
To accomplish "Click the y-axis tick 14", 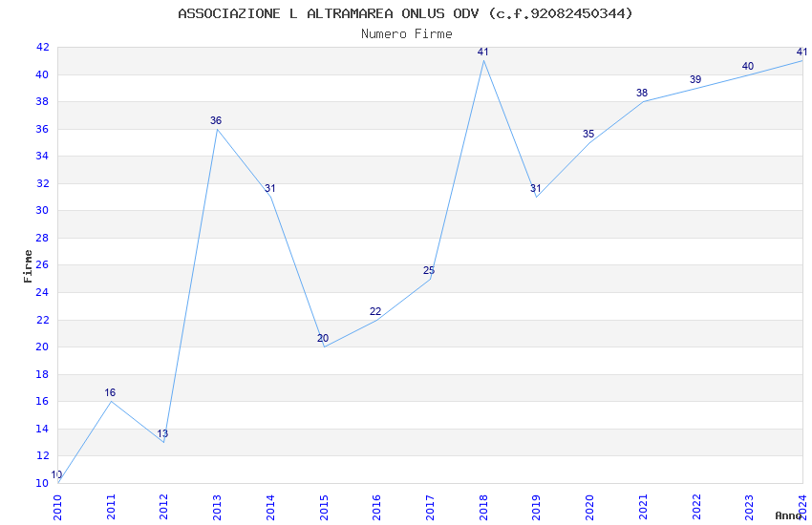I will click(42, 429).
